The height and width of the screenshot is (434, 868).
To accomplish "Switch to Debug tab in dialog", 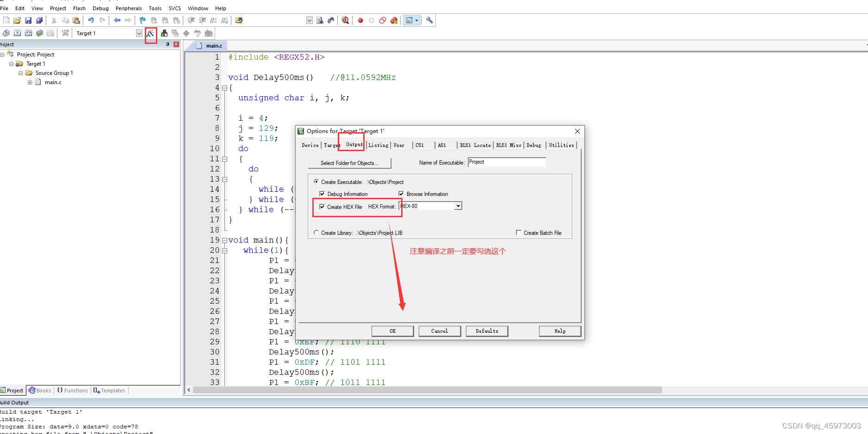I will [x=534, y=145].
